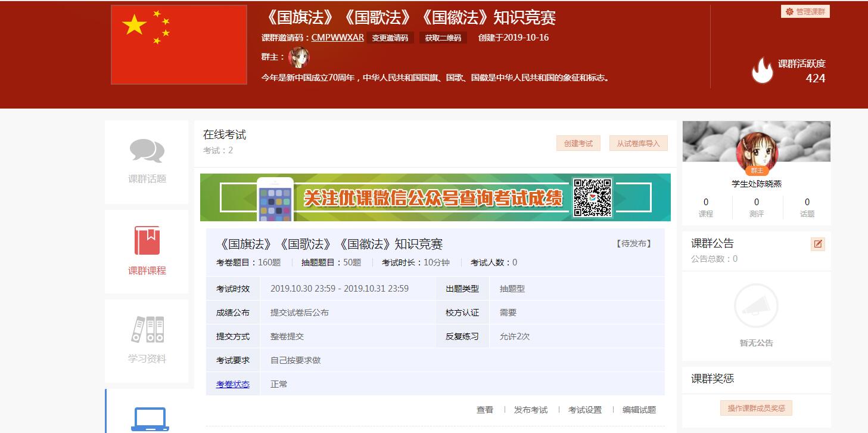Image resolution: width=868 pixels, height=433 pixels.
Task: Click 编辑试题 to edit questions
Action: 639,410
